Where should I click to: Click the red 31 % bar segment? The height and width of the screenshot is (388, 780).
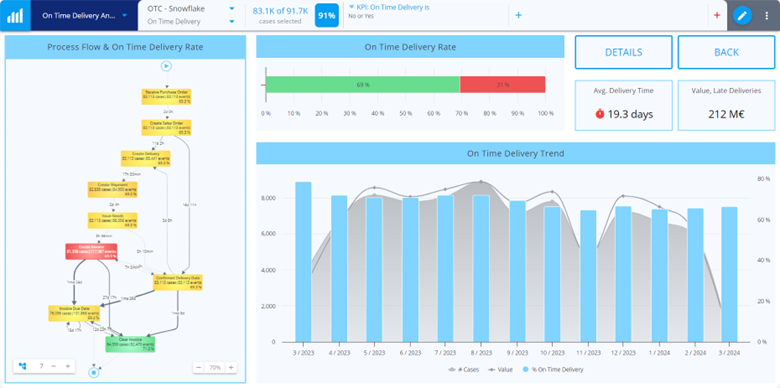[x=503, y=85]
